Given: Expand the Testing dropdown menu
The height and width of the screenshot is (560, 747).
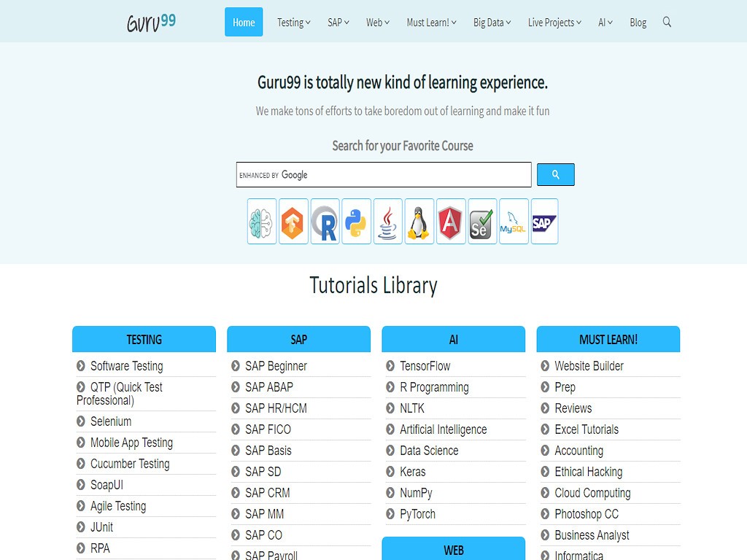Looking at the screenshot, I should (293, 23).
